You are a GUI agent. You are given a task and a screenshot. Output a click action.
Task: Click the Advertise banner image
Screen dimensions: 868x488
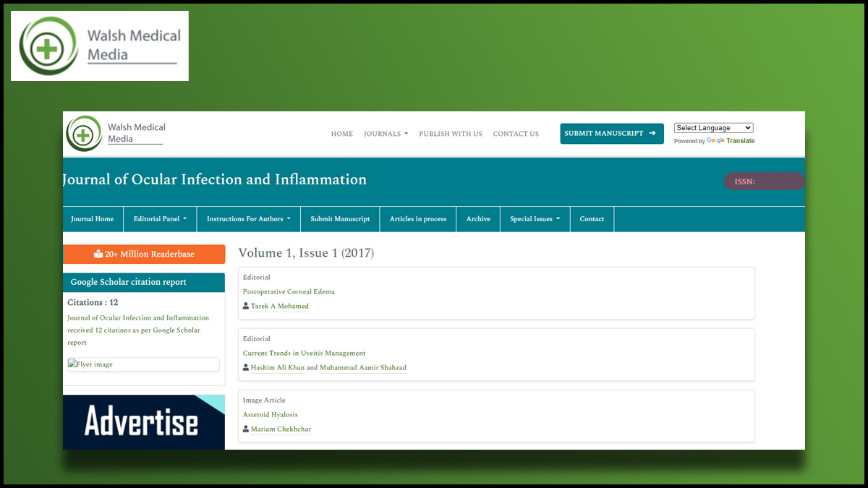[x=143, y=422]
